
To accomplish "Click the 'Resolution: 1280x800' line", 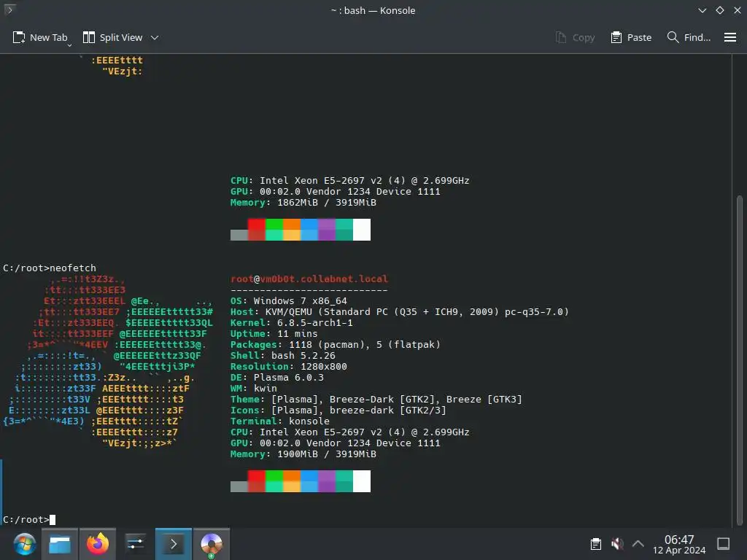I will pyautogui.click(x=289, y=367).
